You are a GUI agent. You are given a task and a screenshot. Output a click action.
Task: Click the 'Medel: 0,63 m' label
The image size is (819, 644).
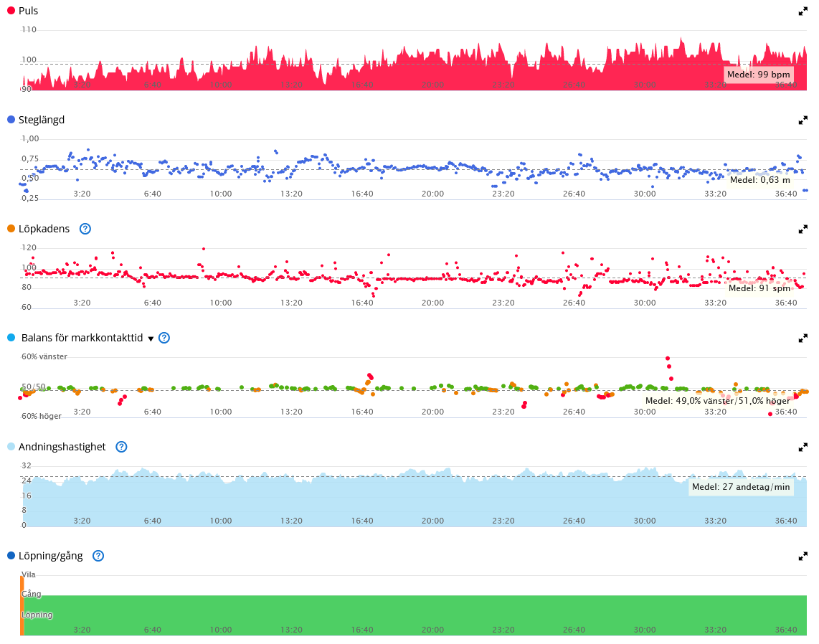(760, 180)
